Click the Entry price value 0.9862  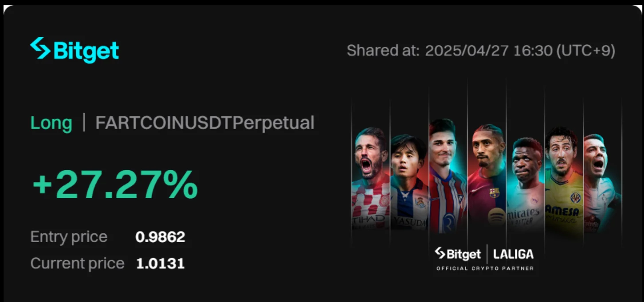(160, 237)
